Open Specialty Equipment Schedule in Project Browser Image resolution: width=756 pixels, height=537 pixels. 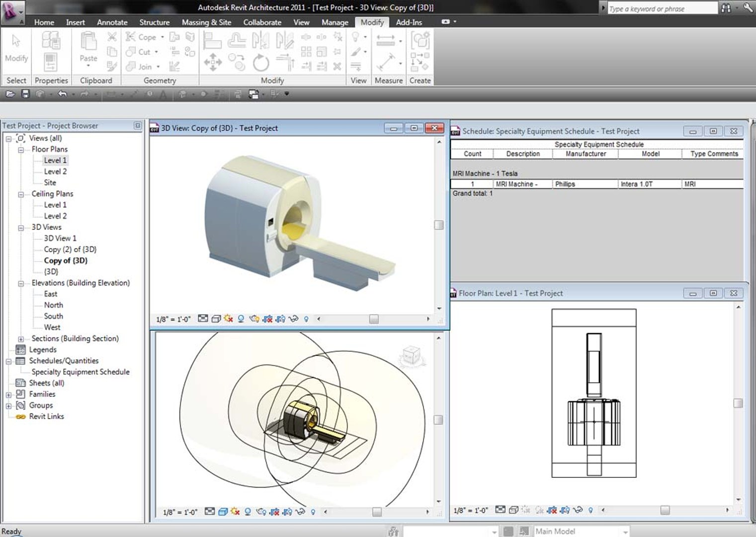point(81,372)
